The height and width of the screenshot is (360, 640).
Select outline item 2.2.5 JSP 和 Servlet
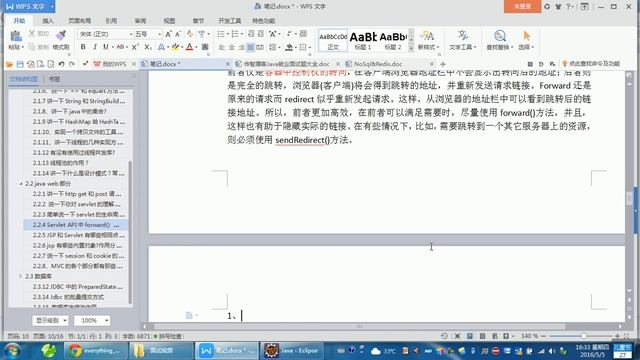[78, 235]
